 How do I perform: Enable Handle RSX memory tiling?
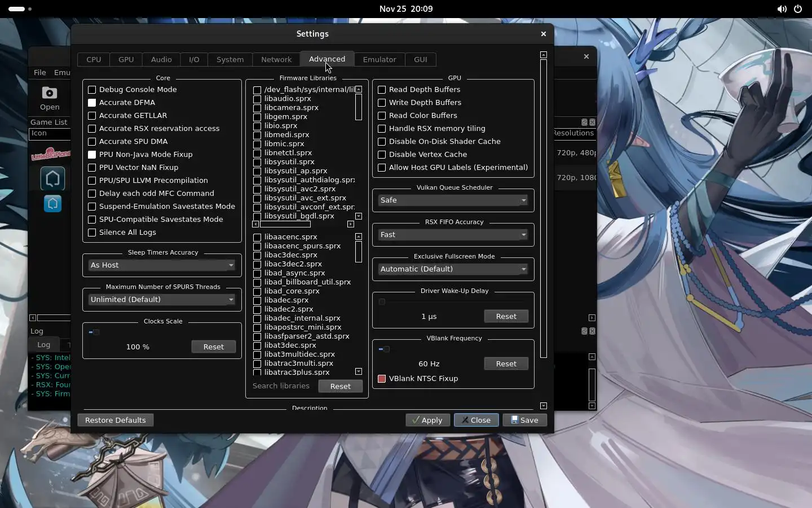tap(431, 129)
